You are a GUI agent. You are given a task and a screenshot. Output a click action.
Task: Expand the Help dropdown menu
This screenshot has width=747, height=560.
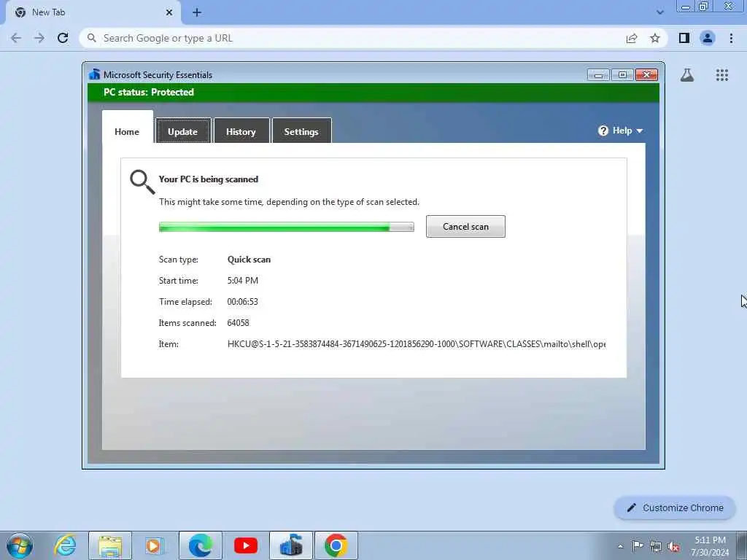(620, 131)
